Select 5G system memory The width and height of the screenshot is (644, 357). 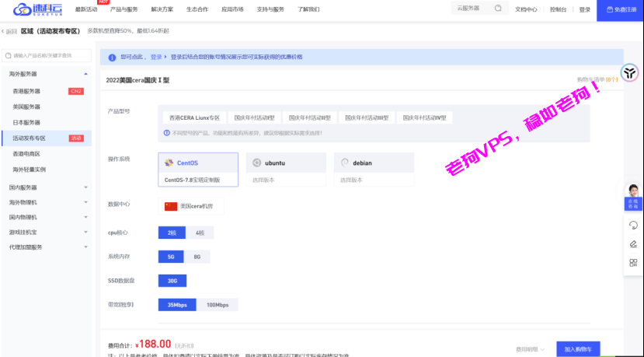[x=171, y=257]
